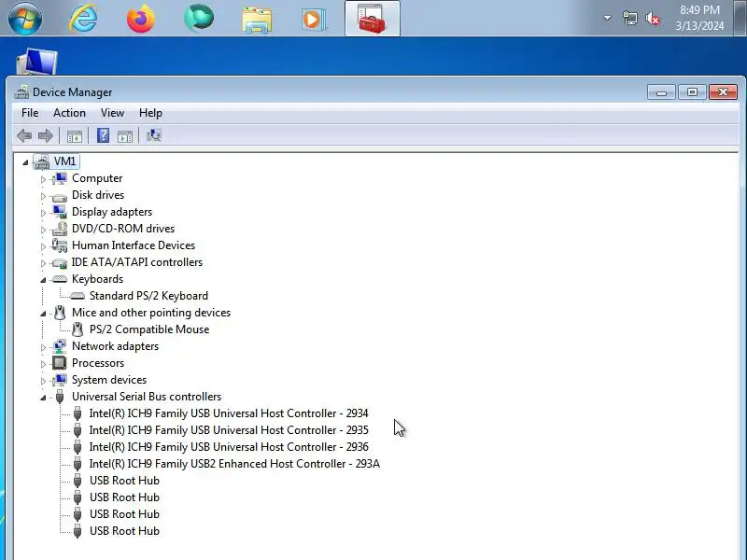Open the Action menu

tap(69, 113)
